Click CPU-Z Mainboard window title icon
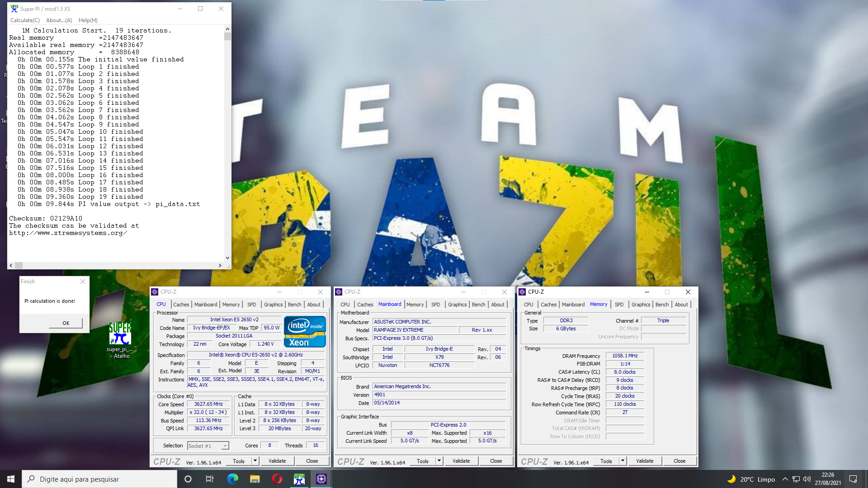Screen dimensions: 868x488 [x=339, y=292]
